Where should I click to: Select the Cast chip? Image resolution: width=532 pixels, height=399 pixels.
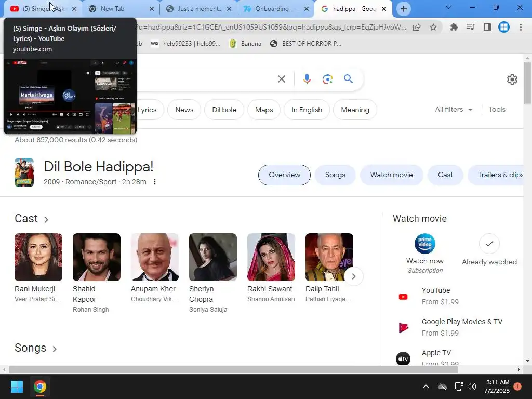coord(445,175)
